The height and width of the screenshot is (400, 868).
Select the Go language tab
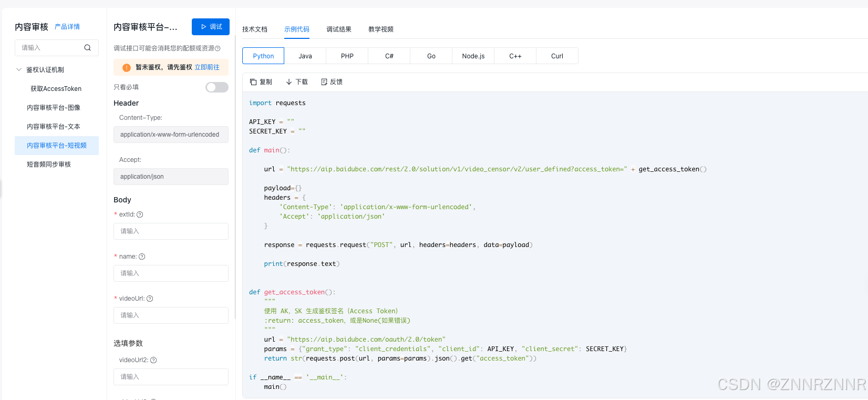tap(431, 56)
